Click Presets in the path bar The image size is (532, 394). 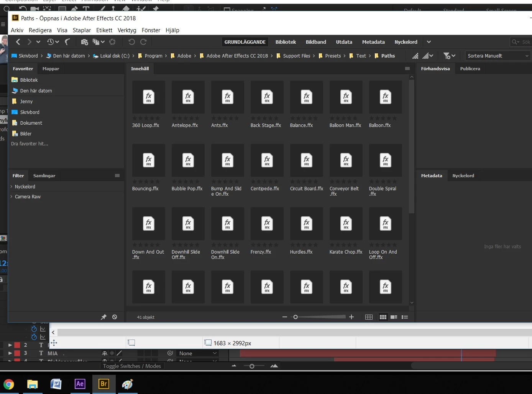pos(330,56)
